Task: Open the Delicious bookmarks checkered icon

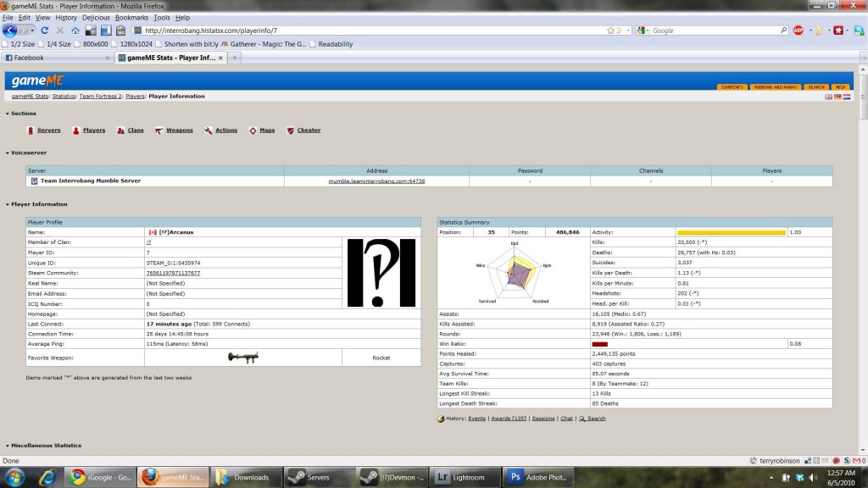Action: tap(91, 30)
